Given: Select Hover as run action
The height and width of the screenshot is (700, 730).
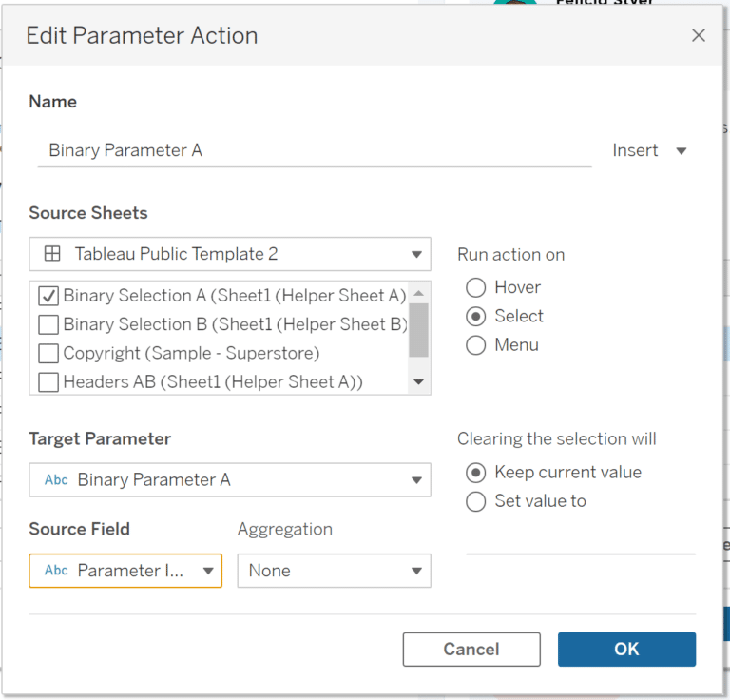Looking at the screenshot, I should (x=476, y=288).
